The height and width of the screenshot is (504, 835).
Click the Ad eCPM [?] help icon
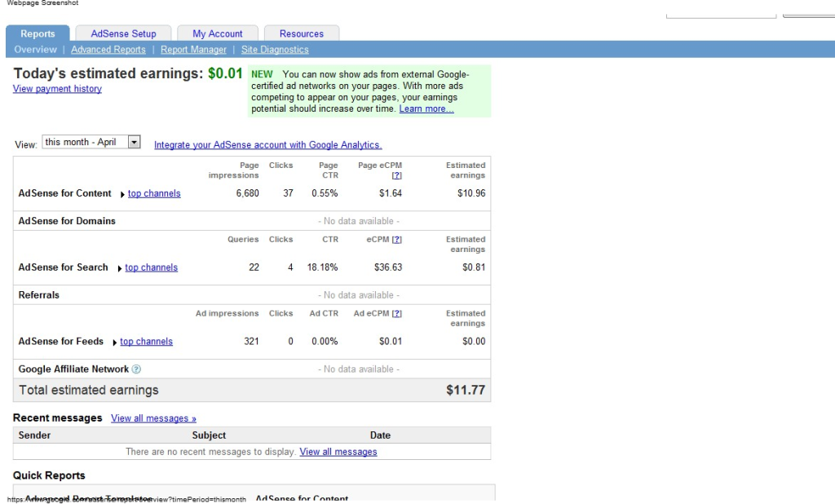pos(396,314)
